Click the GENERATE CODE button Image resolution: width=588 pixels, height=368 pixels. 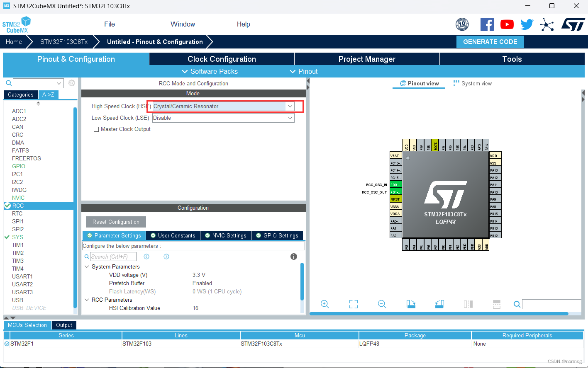[x=490, y=42]
